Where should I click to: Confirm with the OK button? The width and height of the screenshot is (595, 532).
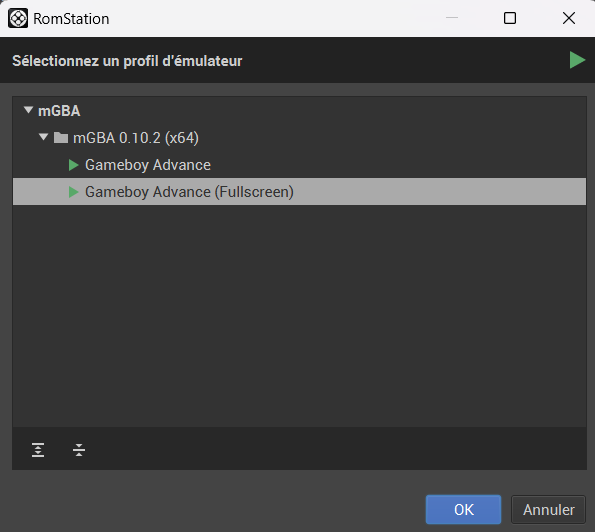tap(463, 510)
